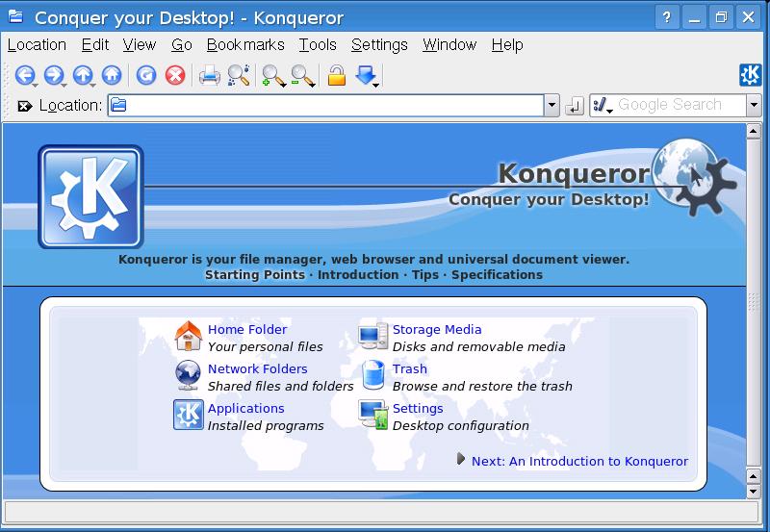
Task: Go to the Starting Points section
Action: (x=255, y=275)
